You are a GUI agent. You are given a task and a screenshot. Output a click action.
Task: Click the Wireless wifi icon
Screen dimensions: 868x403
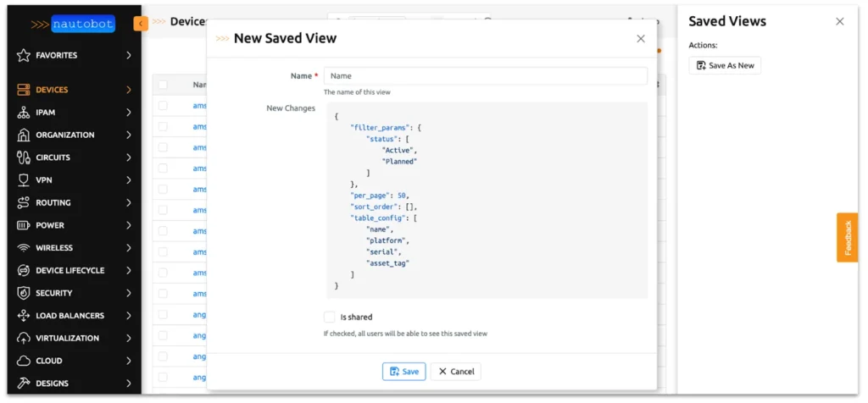tap(23, 248)
